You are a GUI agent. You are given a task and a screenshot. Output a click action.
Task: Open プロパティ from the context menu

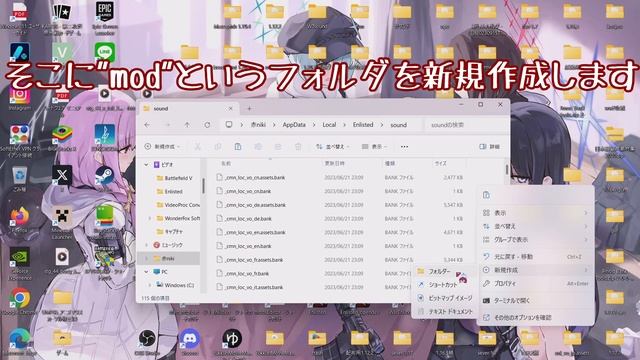(536, 283)
